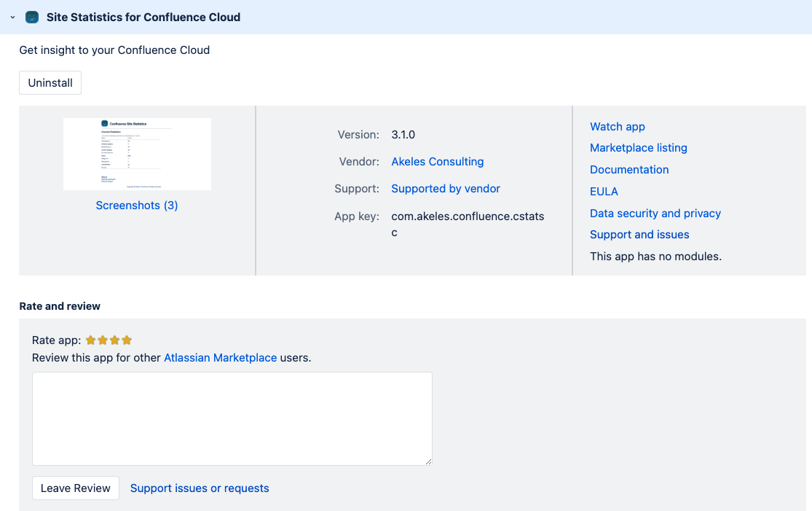Viewport: 812px width, 511px height.
Task: Visit the Akeles Consulting vendor link
Action: click(x=437, y=162)
